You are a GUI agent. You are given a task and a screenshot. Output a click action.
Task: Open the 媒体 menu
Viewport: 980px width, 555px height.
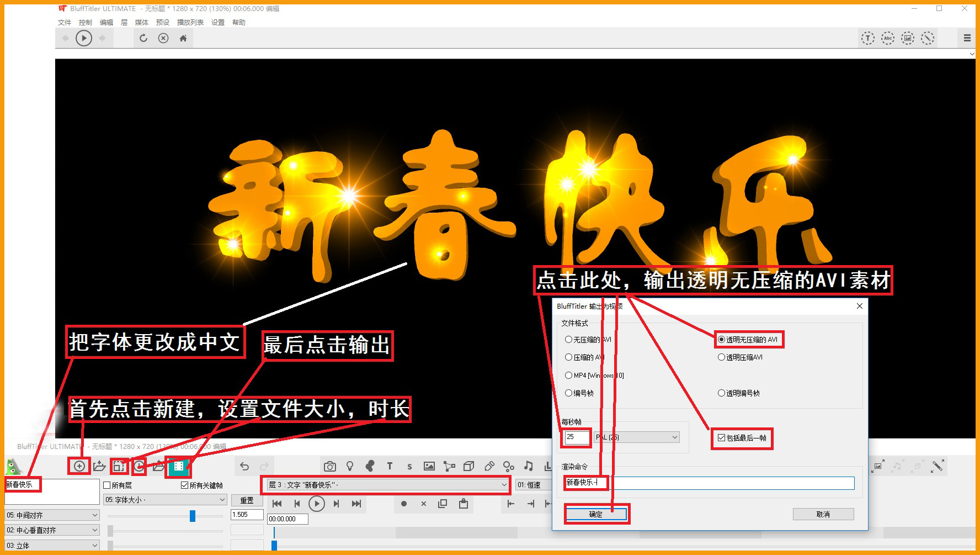[142, 23]
